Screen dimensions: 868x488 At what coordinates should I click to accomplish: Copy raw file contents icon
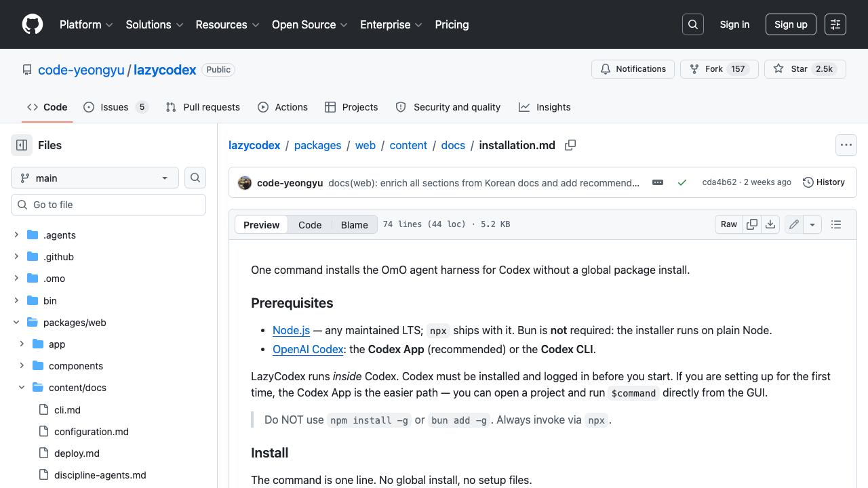coord(752,224)
